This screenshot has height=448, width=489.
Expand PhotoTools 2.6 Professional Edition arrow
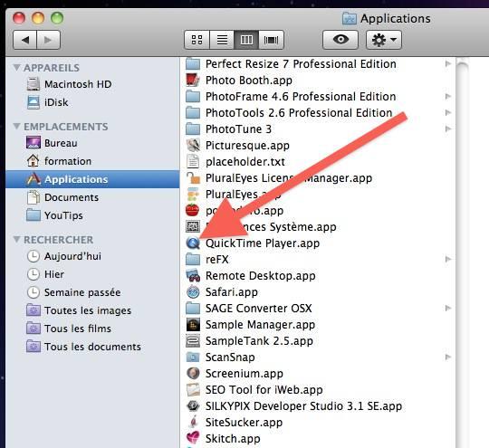point(448,112)
